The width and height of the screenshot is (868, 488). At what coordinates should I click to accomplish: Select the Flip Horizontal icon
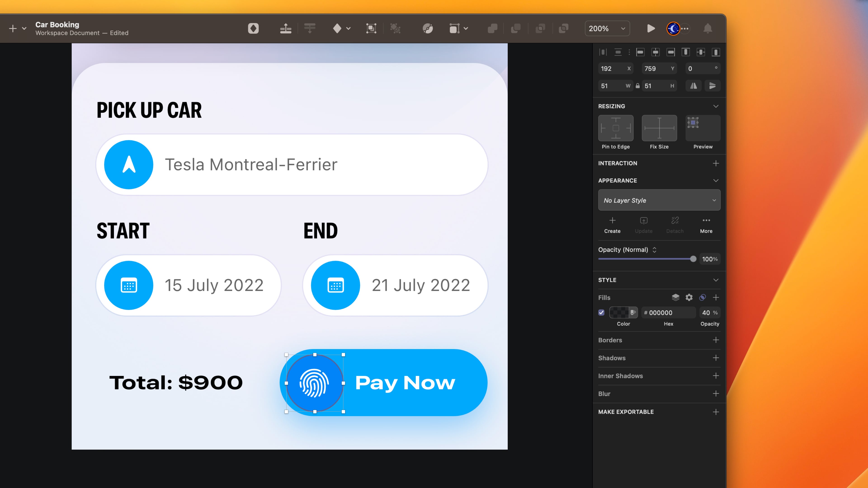click(693, 86)
